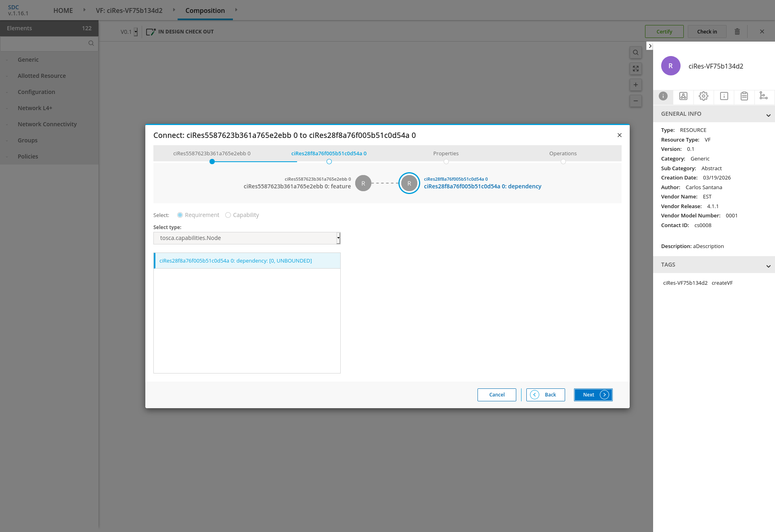Collapse the TAGS section
The width and height of the screenshot is (775, 532).
pos(768,266)
